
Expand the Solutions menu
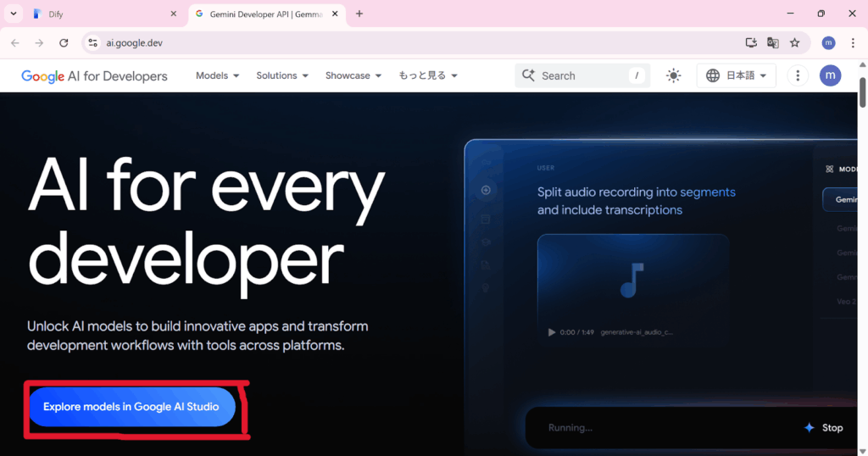point(282,75)
